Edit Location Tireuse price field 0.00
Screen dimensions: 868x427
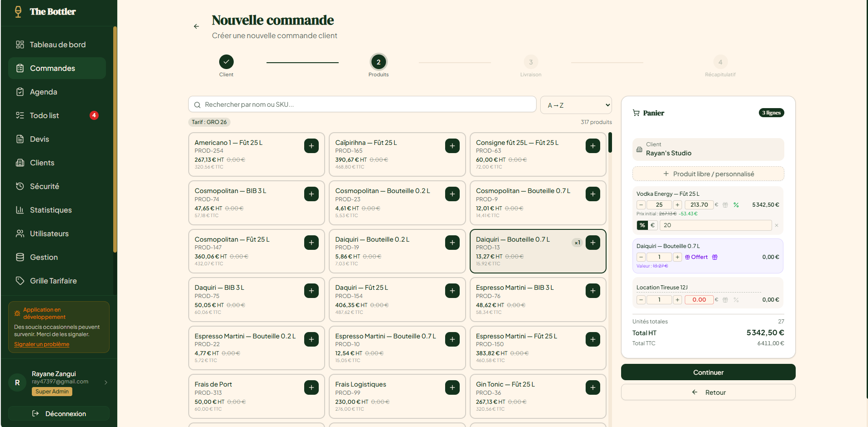[699, 300]
